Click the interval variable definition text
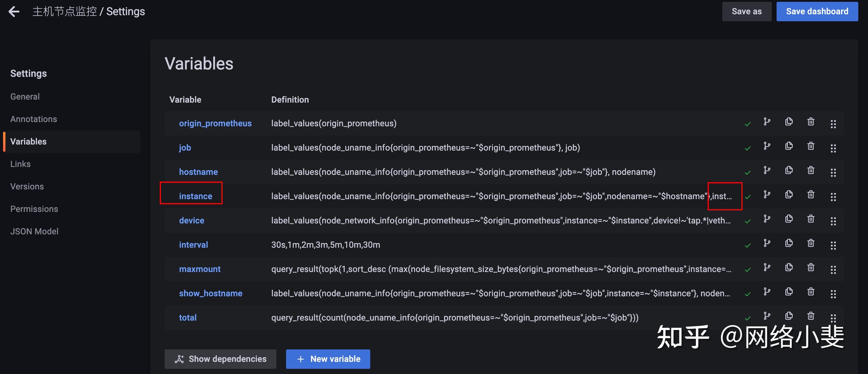The image size is (868, 374). pos(326,245)
